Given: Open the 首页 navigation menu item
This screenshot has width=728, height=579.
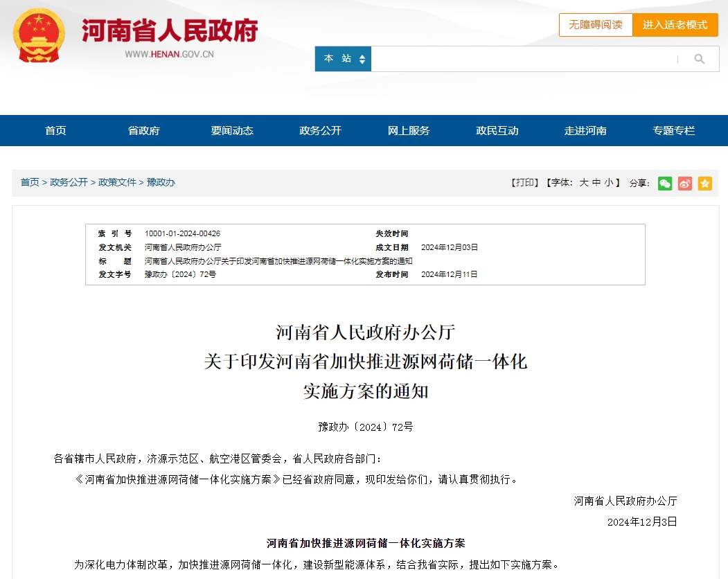Looking at the screenshot, I should tap(55, 130).
